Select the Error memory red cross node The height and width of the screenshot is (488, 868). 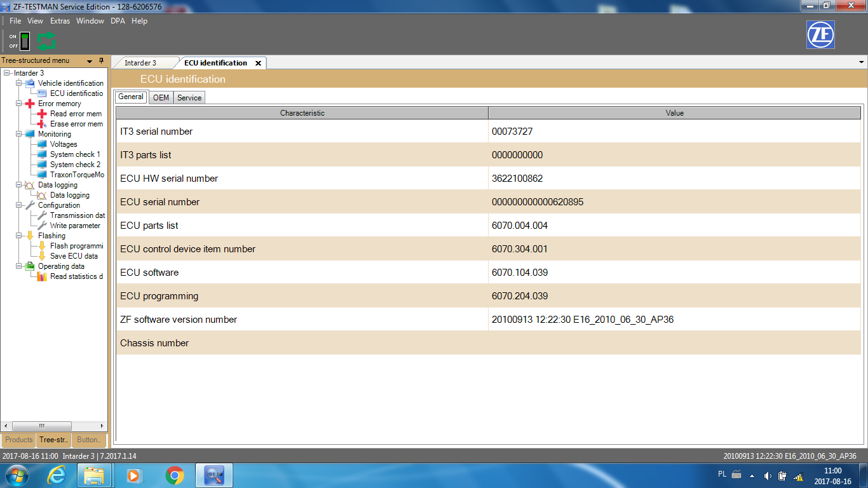tap(30, 104)
